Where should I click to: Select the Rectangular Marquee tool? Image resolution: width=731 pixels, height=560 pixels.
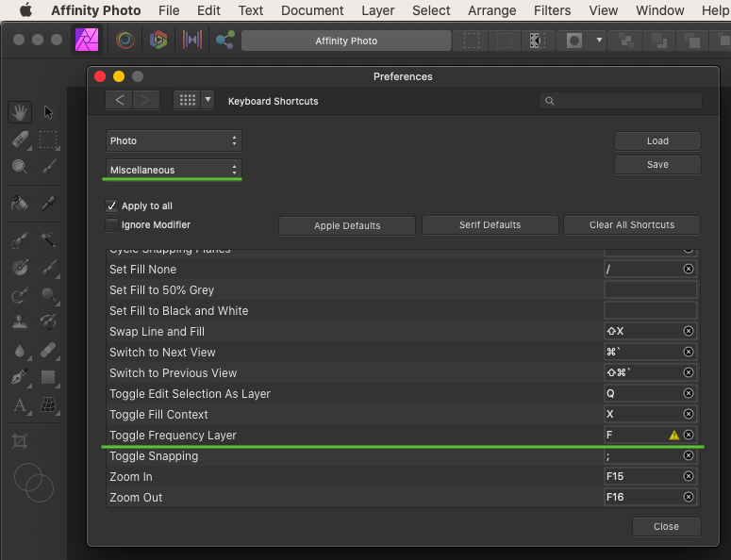click(x=48, y=140)
